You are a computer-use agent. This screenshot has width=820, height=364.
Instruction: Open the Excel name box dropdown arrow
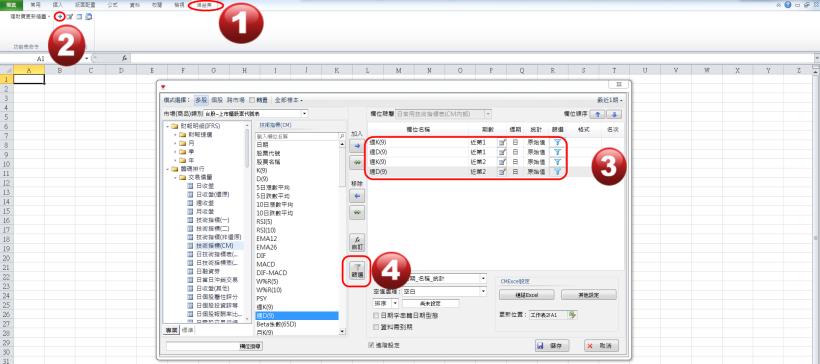[x=87, y=59]
